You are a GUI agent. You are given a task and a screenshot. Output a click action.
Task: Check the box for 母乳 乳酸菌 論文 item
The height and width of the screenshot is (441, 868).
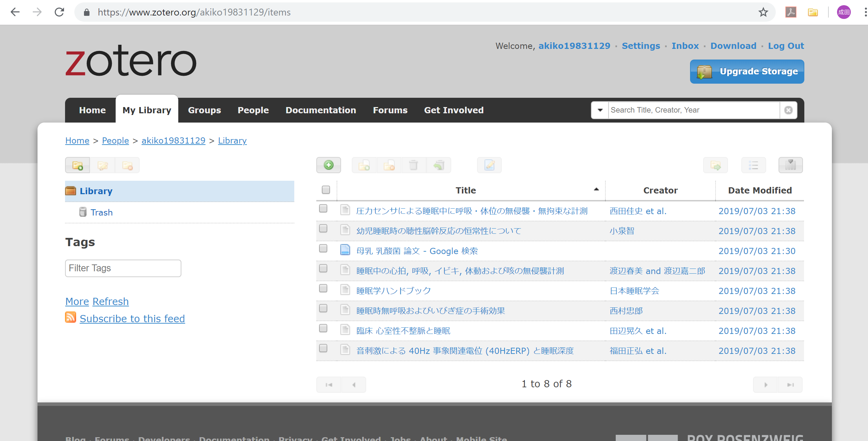(x=323, y=248)
